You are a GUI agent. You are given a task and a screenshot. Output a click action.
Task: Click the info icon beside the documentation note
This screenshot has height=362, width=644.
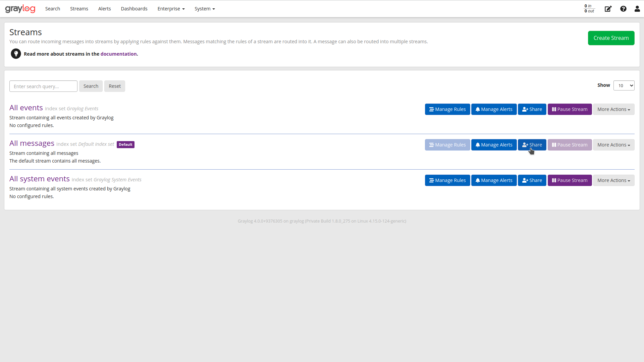(16, 54)
